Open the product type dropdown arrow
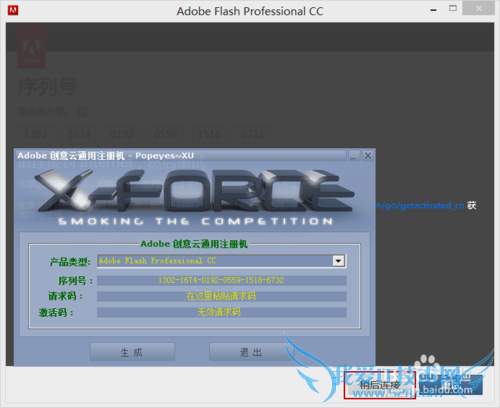Viewport: 500px width, 408px height. (338, 261)
